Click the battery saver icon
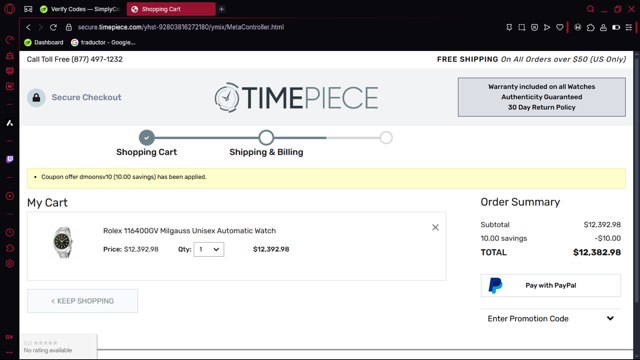This screenshot has width=640, height=360. (616, 27)
